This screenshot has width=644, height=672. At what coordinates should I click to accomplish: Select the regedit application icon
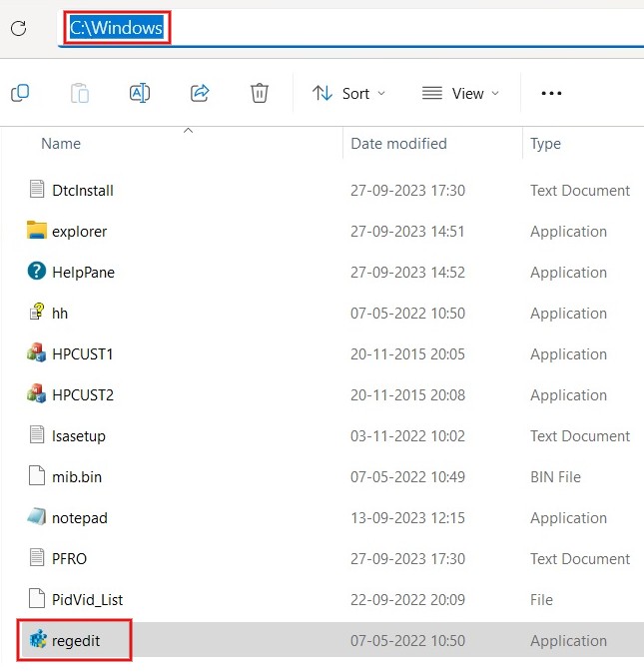tap(38, 639)
